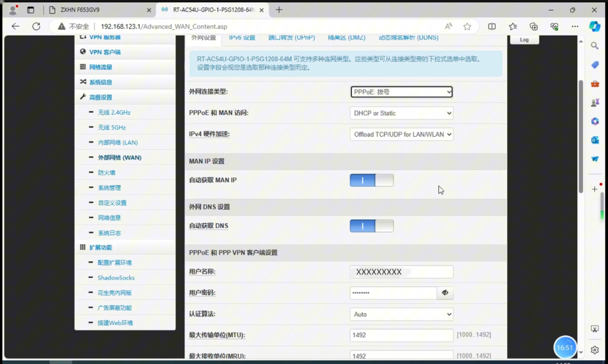Reveal password with the eye icon
Screen dimensions: 608x364
tap(445, 293)
